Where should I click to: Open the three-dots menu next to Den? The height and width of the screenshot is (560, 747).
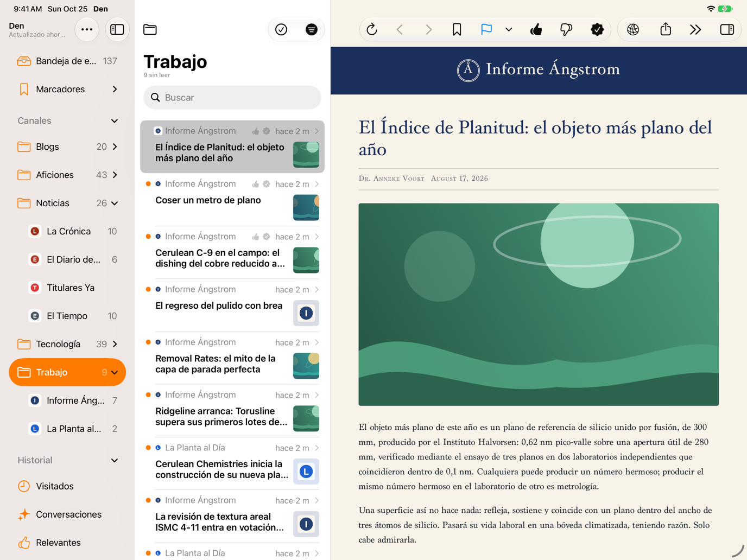[87, 29]
